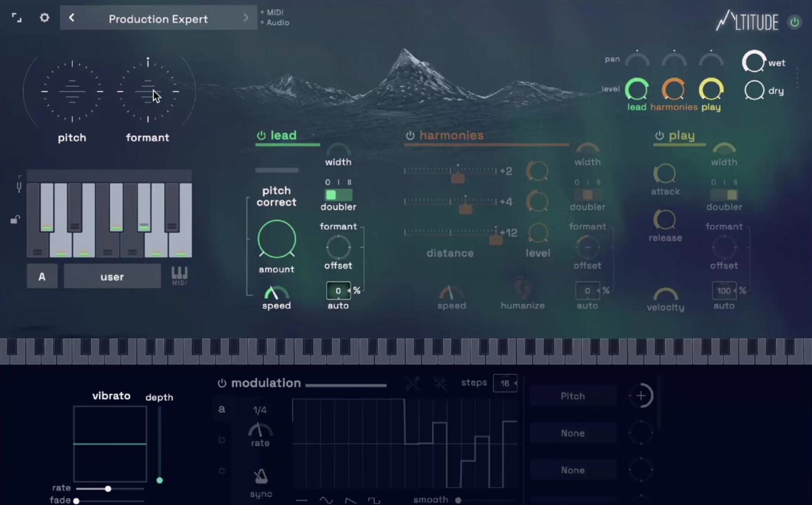
Task: Click the pitch dial
Action: click(72, 91)
